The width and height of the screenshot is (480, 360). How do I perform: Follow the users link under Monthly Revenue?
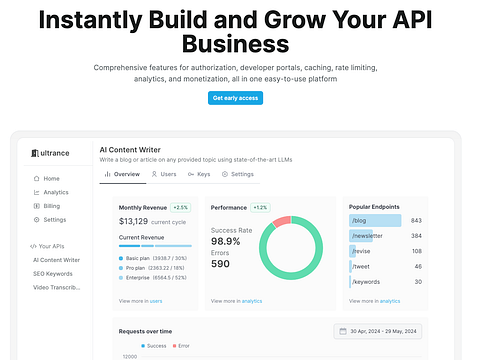156,301
